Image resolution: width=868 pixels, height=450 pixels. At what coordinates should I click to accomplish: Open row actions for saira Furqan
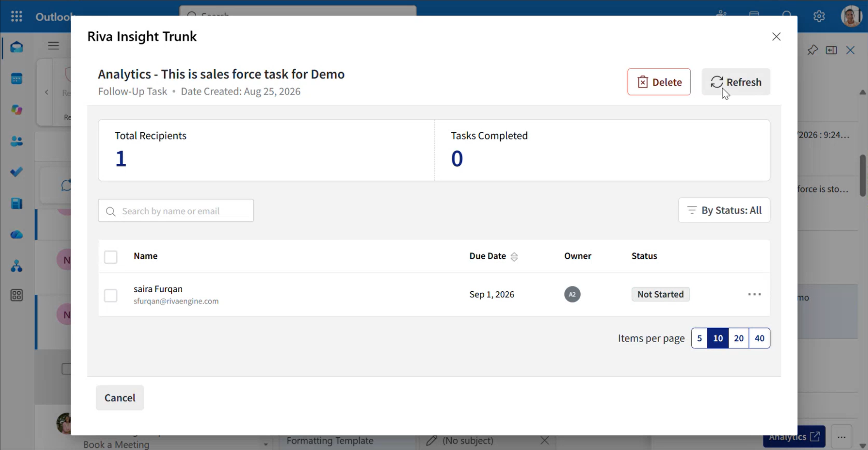click(x=754, y=294)
